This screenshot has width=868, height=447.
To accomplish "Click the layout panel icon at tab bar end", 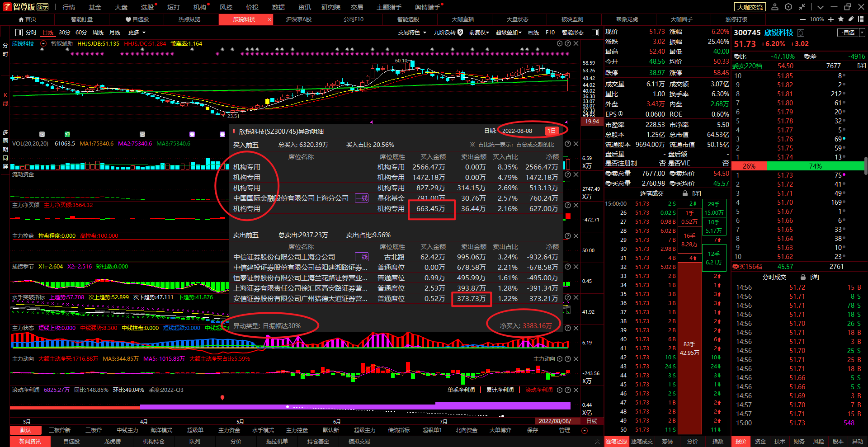I will (861, 19).
